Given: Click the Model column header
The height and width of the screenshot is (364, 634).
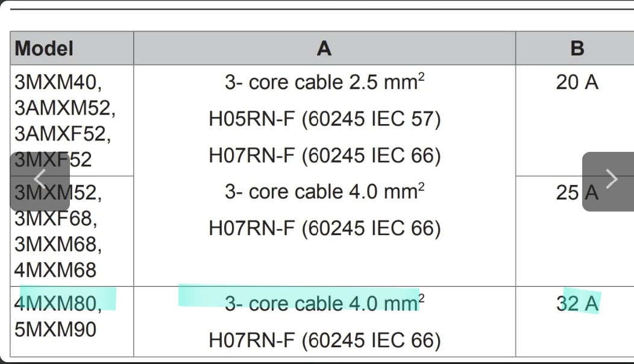Looking at the screenshot, I should pos(44,48).
